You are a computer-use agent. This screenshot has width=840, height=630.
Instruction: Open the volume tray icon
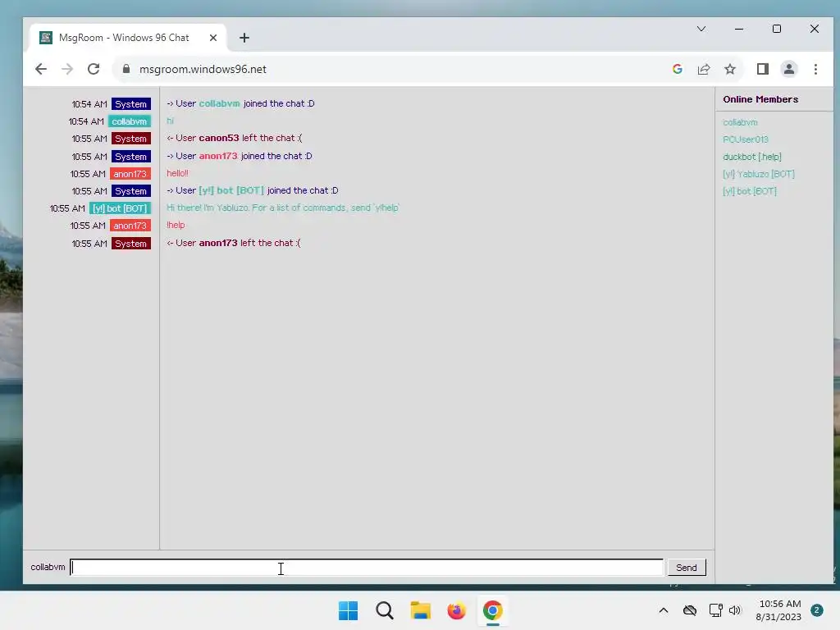click(x=734, y=610)
